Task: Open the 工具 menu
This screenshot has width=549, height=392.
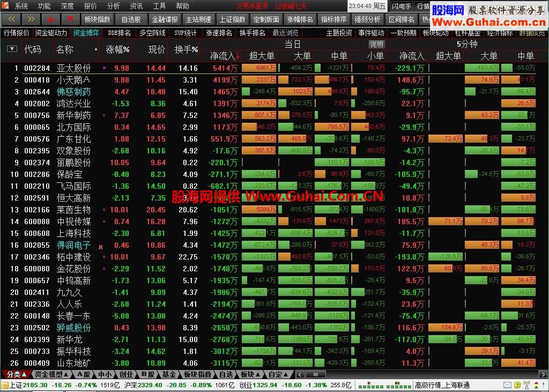Action: pos(159,6)
